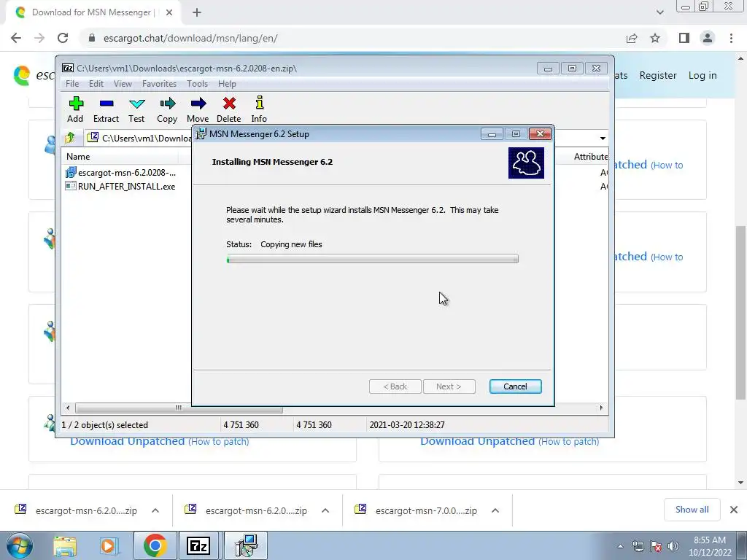Open the Windows Start menu
Viewport: 747px width, 560px height.
(x=19, y=545)
